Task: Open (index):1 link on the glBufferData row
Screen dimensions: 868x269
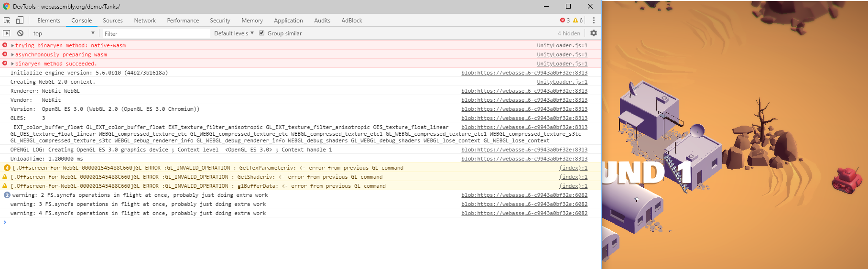Action: (574, 186)
